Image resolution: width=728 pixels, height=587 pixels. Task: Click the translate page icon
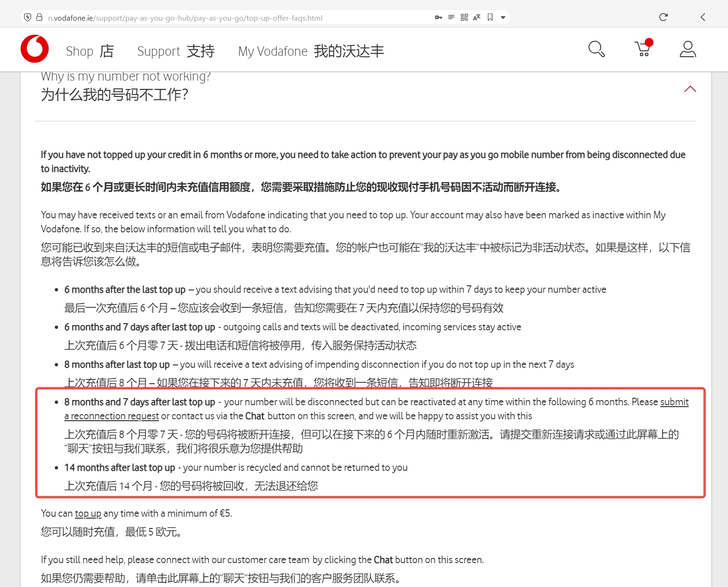point(477,17)
